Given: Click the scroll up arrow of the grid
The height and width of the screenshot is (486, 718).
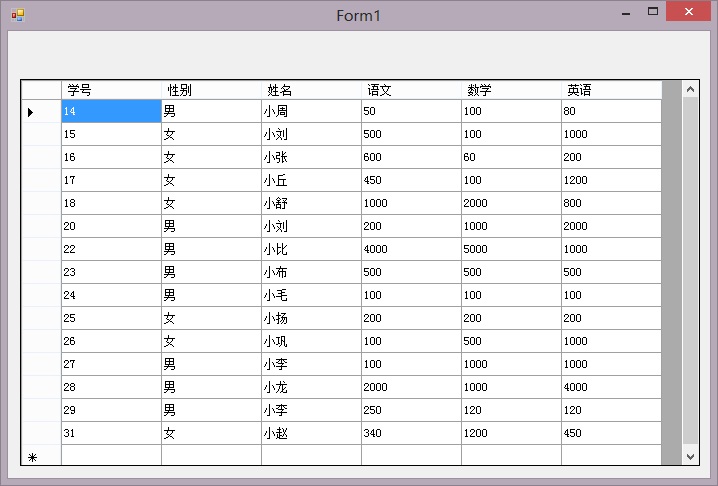Looking at the screenshot, I should [690, 90].
